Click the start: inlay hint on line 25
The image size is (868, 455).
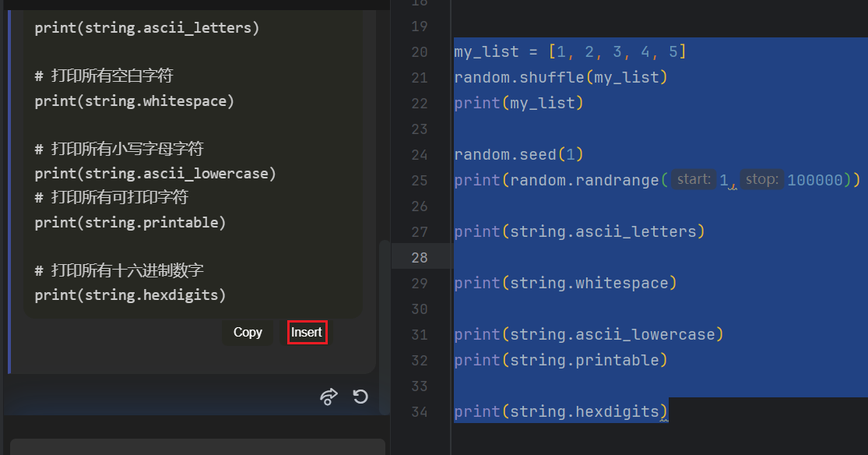692,179
